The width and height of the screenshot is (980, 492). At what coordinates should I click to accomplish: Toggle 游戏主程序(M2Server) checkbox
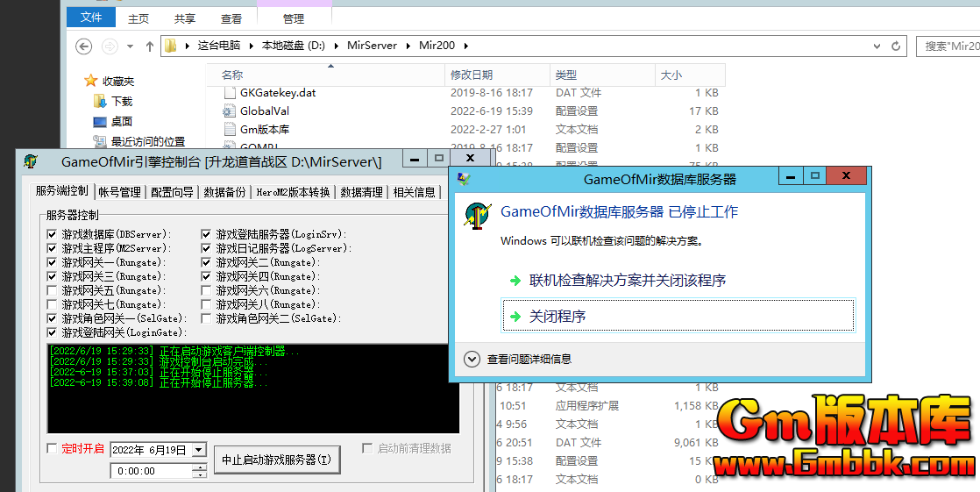click(51, 248)
